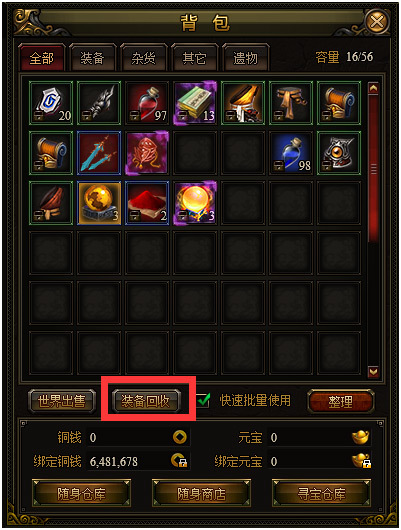The height and width of the screenshot is (530, 401).
Task: Click the 装备回收 button
Action: click(146, 401)
